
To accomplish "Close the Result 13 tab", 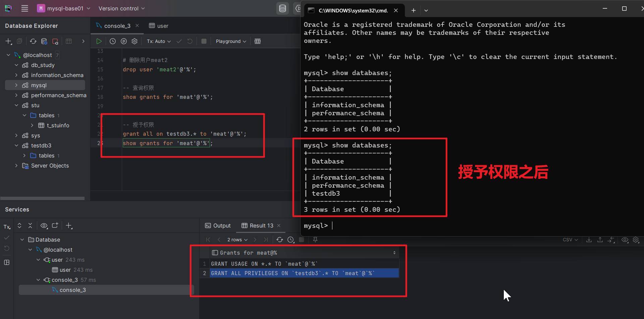I will click(x=279, y=226).
